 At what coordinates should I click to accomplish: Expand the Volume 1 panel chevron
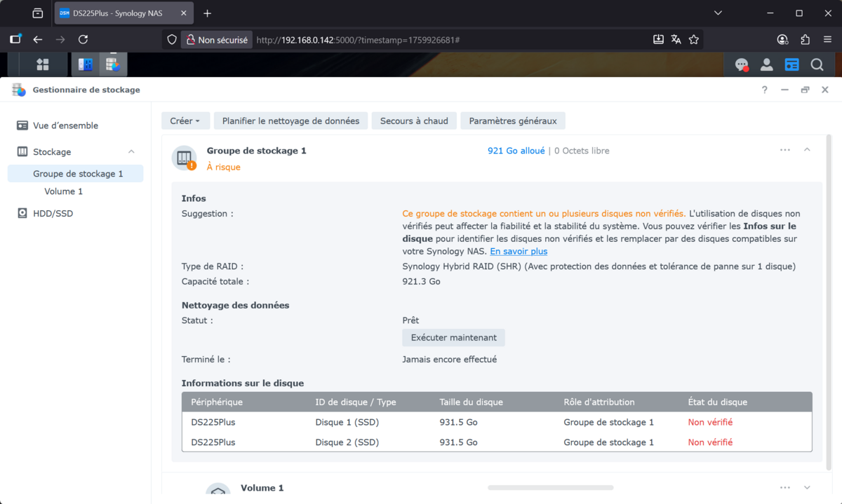(807, 486)
